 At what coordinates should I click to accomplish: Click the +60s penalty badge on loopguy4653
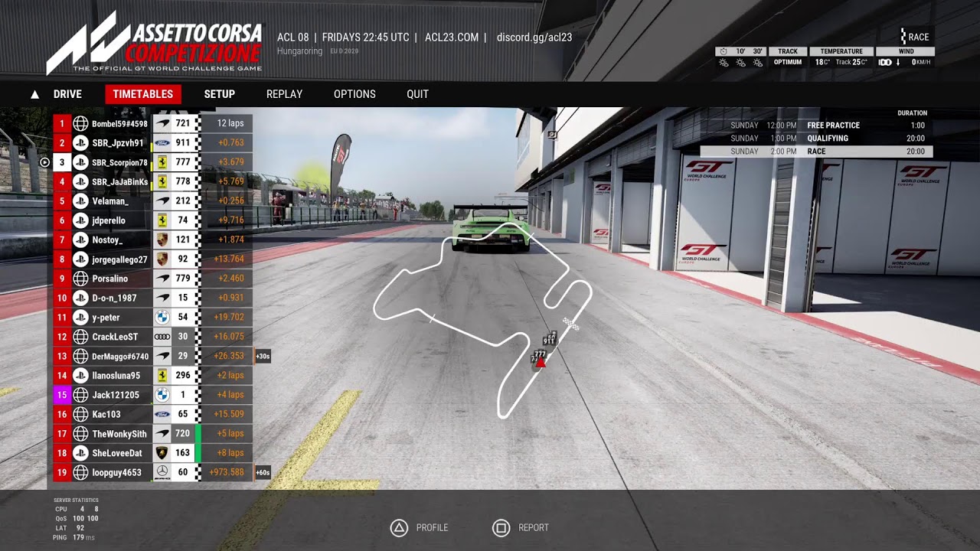click(263, 472)
